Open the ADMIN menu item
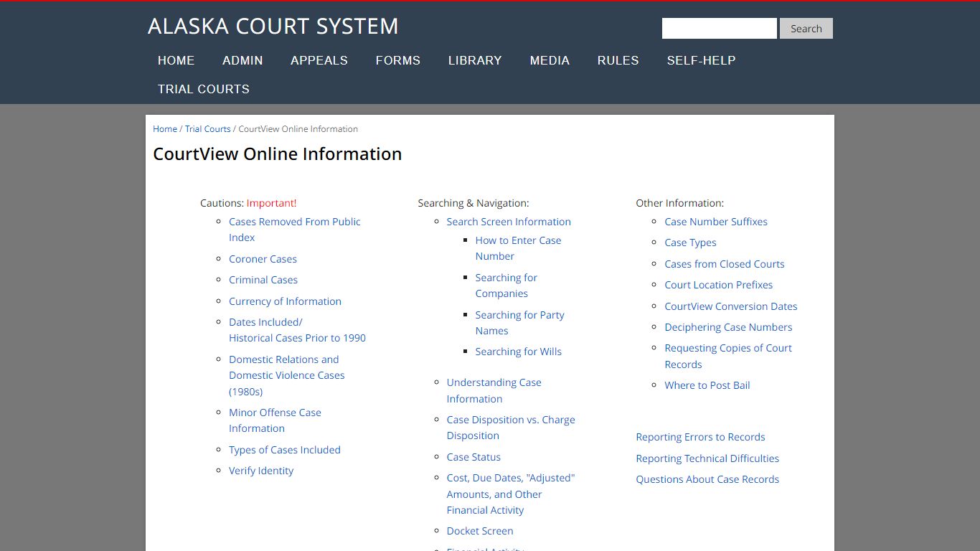This screenshot has width=980, height=551. coord(242,60)
